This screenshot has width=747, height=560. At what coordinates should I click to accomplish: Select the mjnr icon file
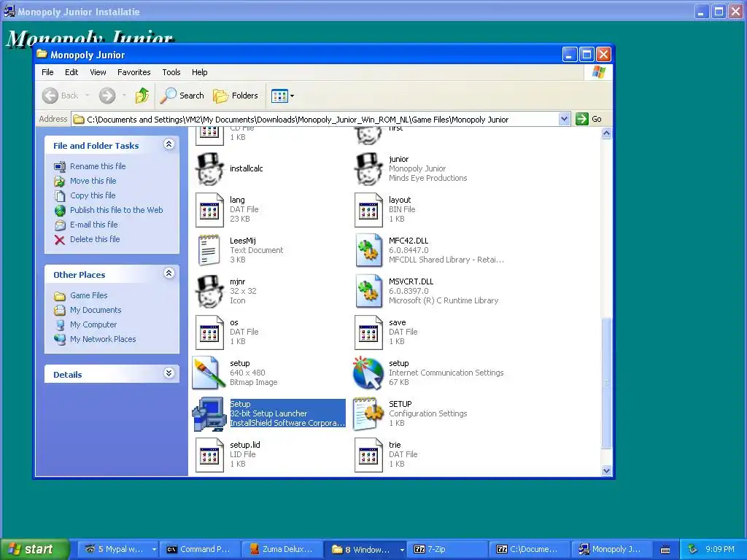[209, 292]
